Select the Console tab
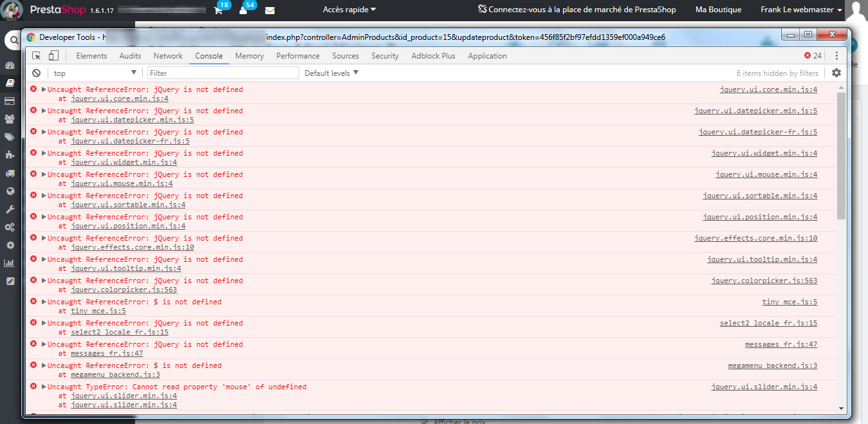This screenshot has height=424, width=868. coord(209,56)
